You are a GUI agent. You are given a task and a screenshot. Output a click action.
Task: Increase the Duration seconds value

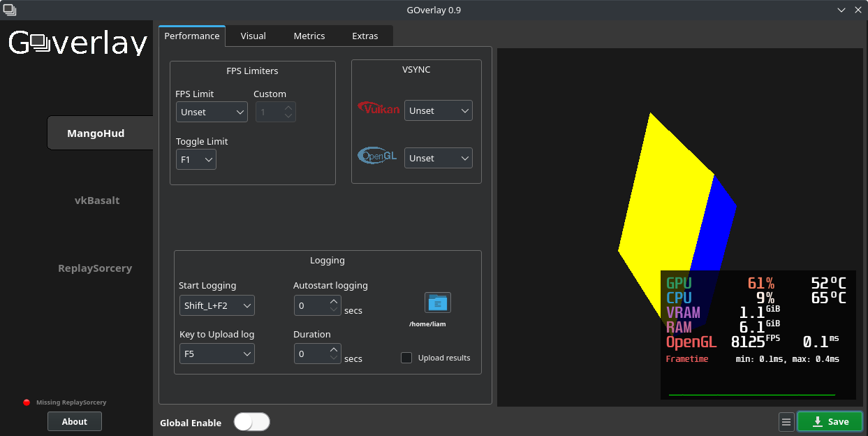pos(334,349)
